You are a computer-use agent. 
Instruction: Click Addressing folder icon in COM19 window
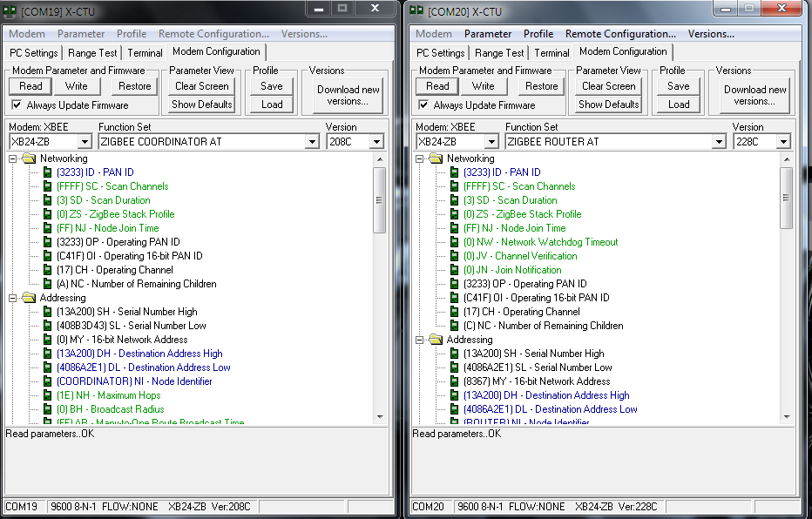coord(29,298)
